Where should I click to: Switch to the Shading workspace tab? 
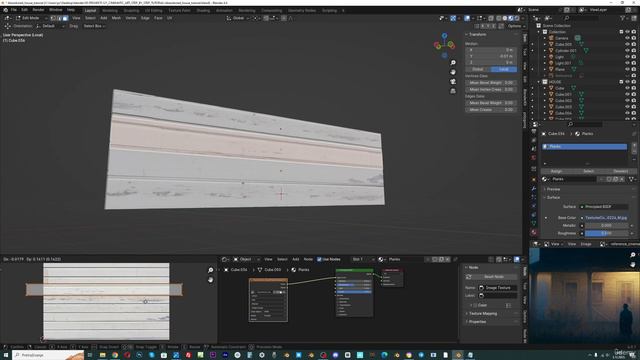203,10
